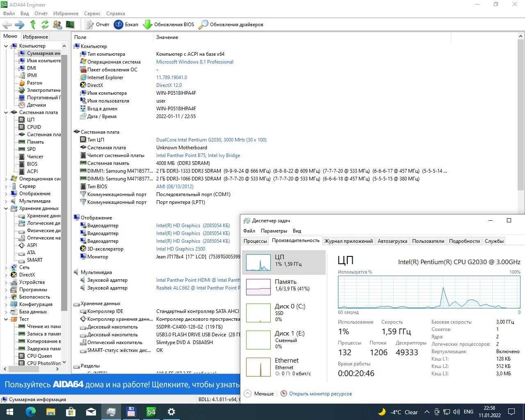Collapse the Системная плата tree node
Screen dimensions: 525x420
[x=6, y=112]
